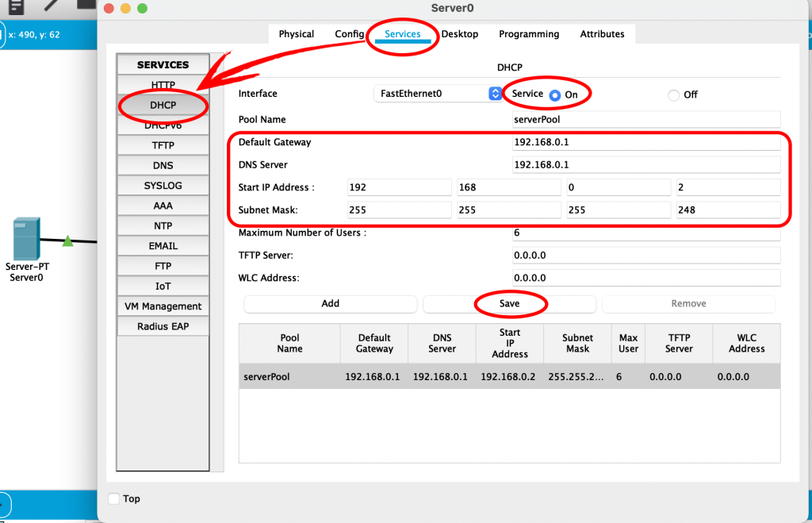Viewport: 812px width, 523px height.
Task: Turn the DHCP service Off
Action: pyautogui.click(x=674, y=95)
